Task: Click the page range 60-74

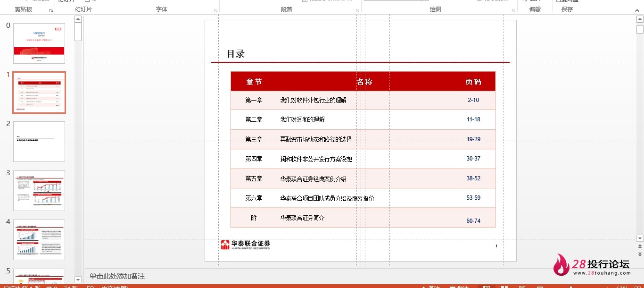Action: 473,220
